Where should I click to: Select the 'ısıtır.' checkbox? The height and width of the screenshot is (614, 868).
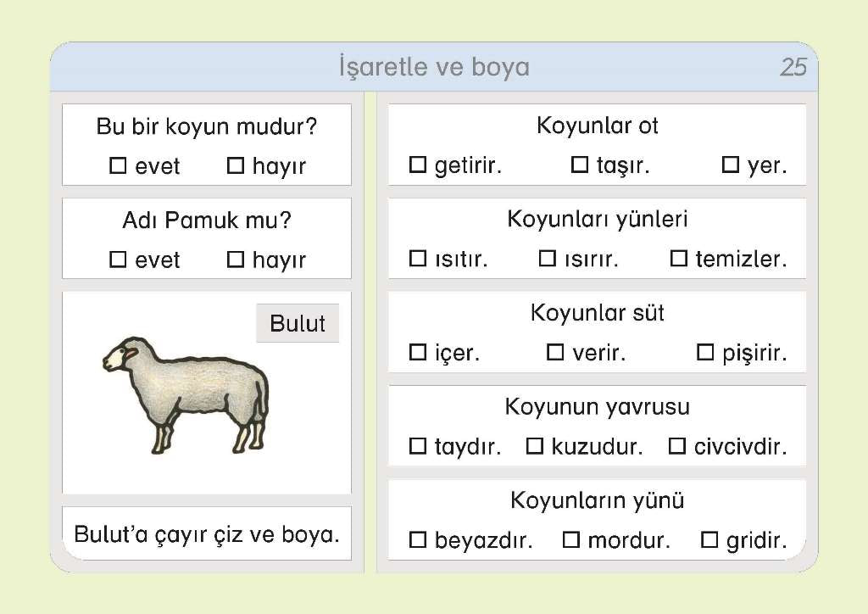coord(418,258)
